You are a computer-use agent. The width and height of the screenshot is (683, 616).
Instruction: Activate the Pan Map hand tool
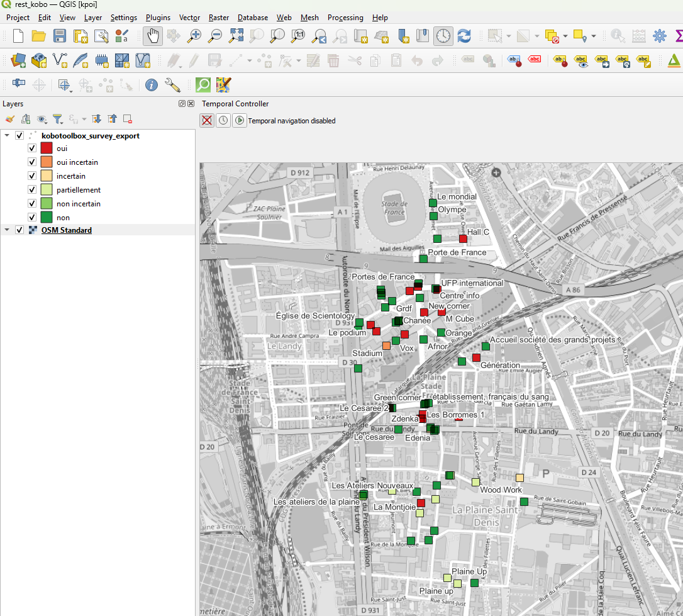click(x=153, y=36)
